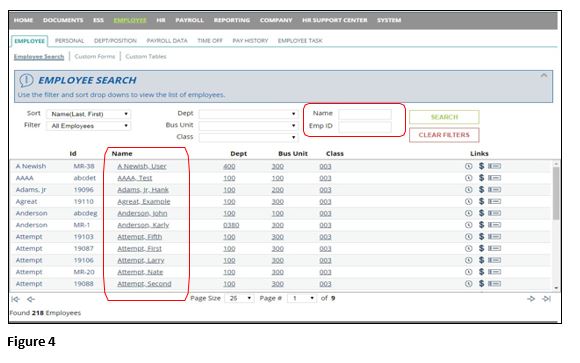Click scrollbar down arrow of employee list
The height and width of the screenshot is (363, 580).
click(556, 288)
